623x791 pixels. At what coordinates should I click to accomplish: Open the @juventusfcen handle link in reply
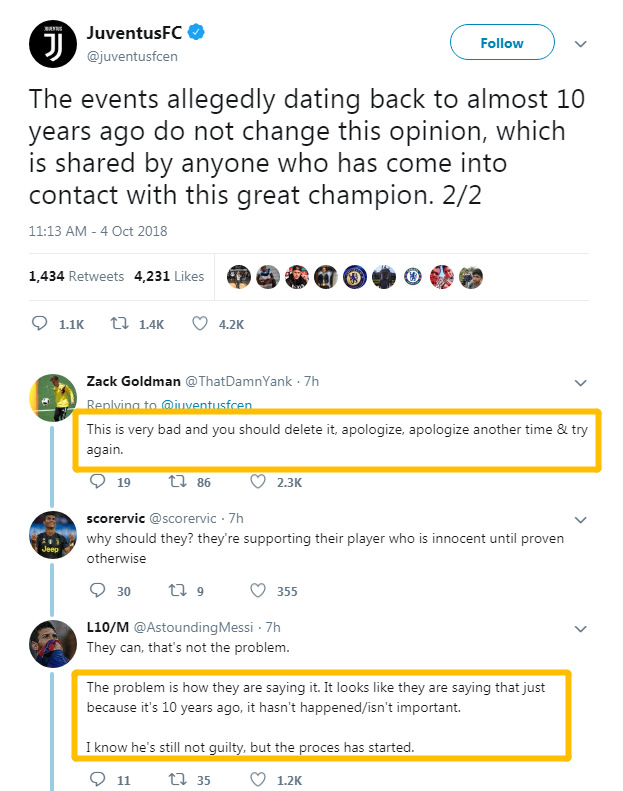(207, 405)
